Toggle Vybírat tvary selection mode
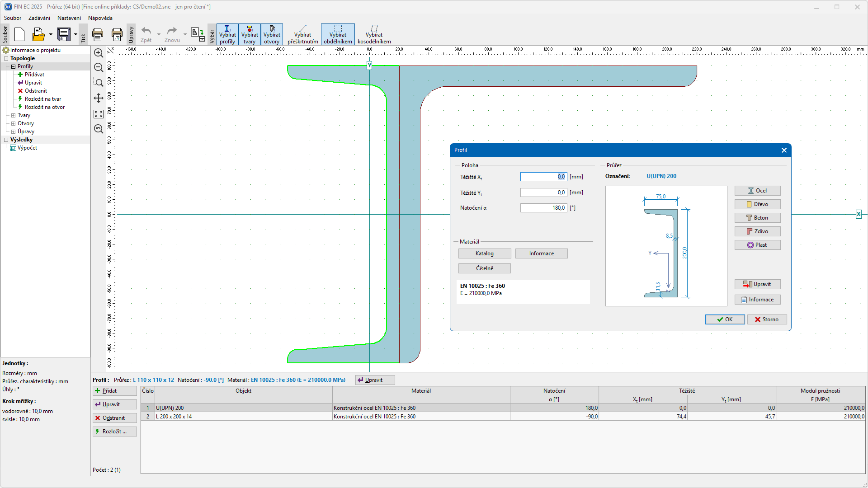868x488 pixels. coord(250,34)
